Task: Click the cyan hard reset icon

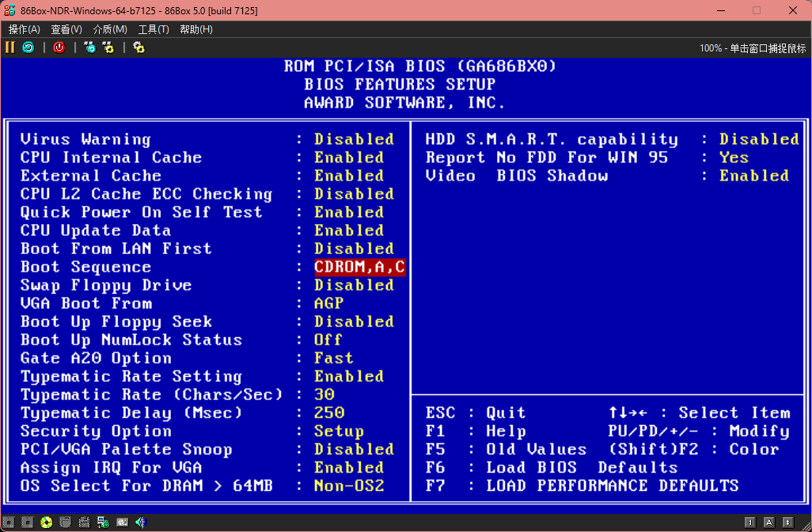Action: 28,47
